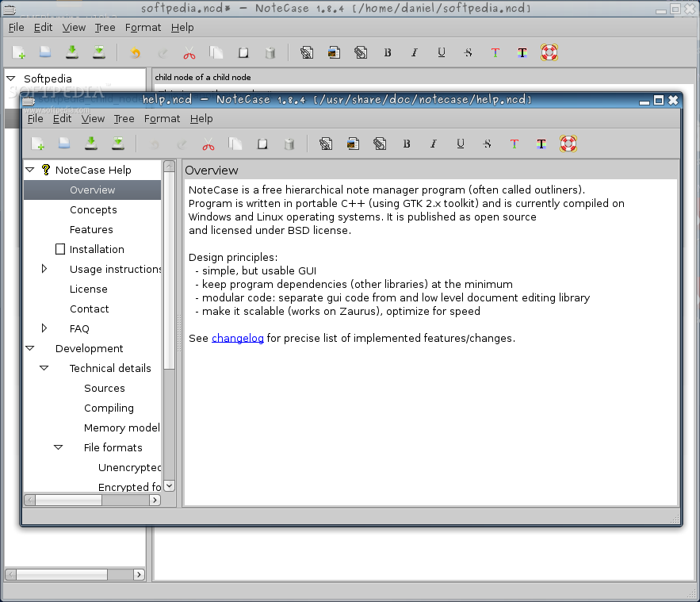Click attachments paperclip icon in help.ncd toolbar
Viewport: 700px width, 602px height.
(380, 144)
